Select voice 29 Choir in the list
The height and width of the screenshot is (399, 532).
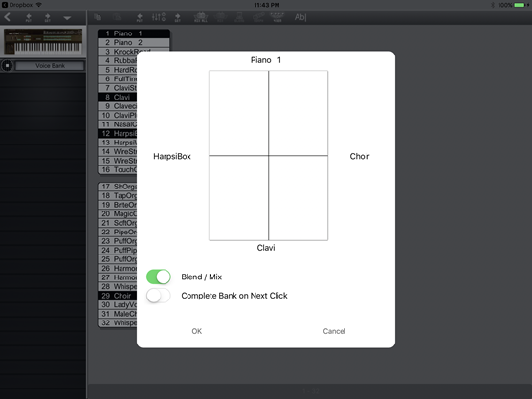pos(118,296)
